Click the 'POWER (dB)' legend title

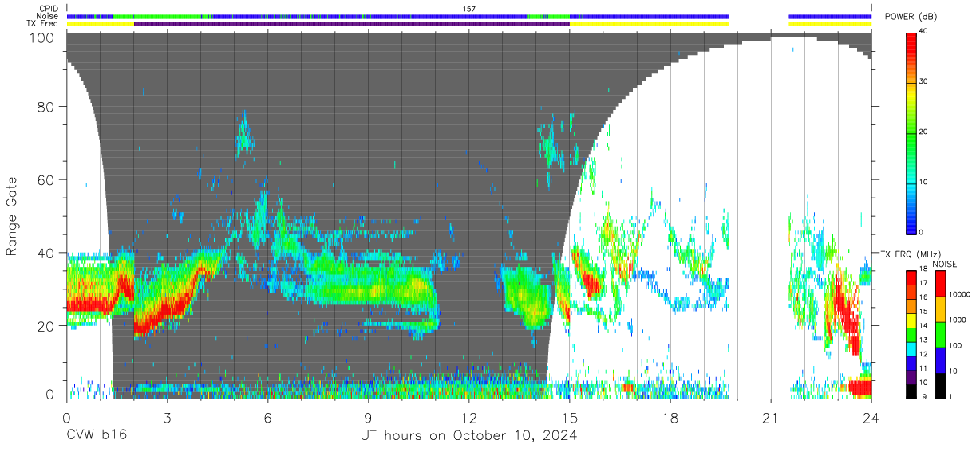tap(911, 17)
